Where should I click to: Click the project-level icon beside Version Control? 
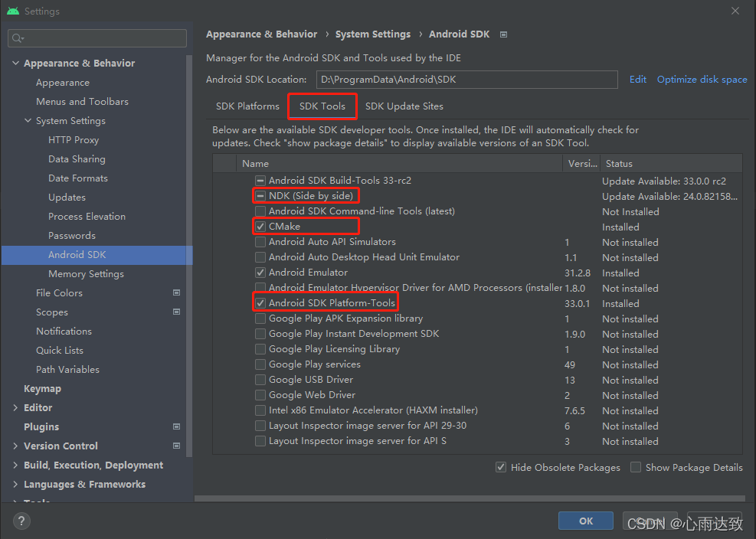(x=176, y=446)
